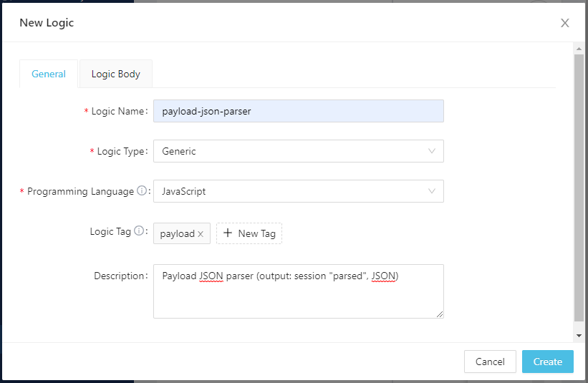Click the Logic Tag info icon
The width and height of the screenshot is (588, 383).
139,231
